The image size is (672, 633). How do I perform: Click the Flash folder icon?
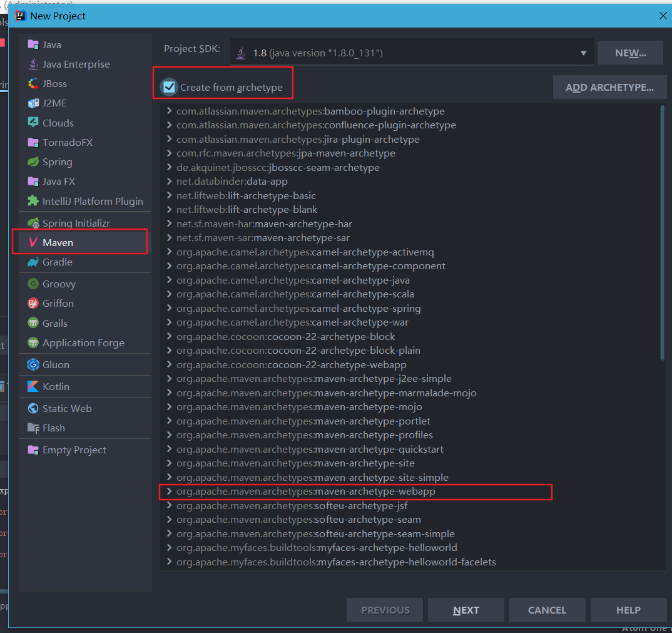click(33, 428)
